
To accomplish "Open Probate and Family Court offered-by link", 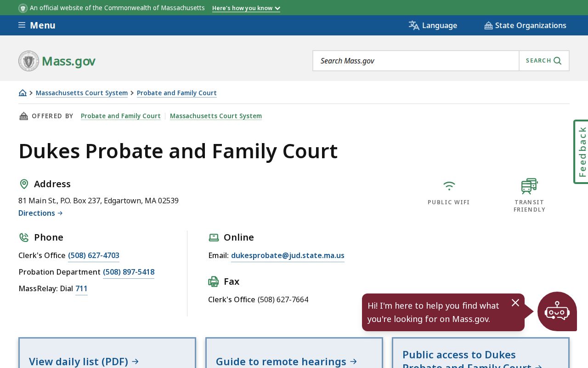I will (x=121, y=116).
